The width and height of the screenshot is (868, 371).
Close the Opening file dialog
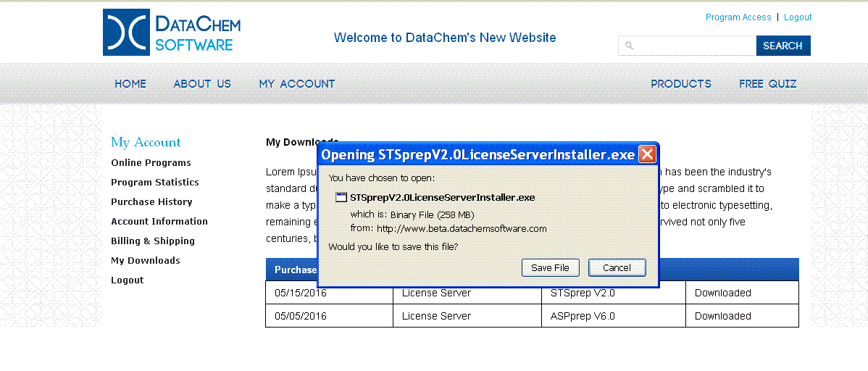click(647, 154)
